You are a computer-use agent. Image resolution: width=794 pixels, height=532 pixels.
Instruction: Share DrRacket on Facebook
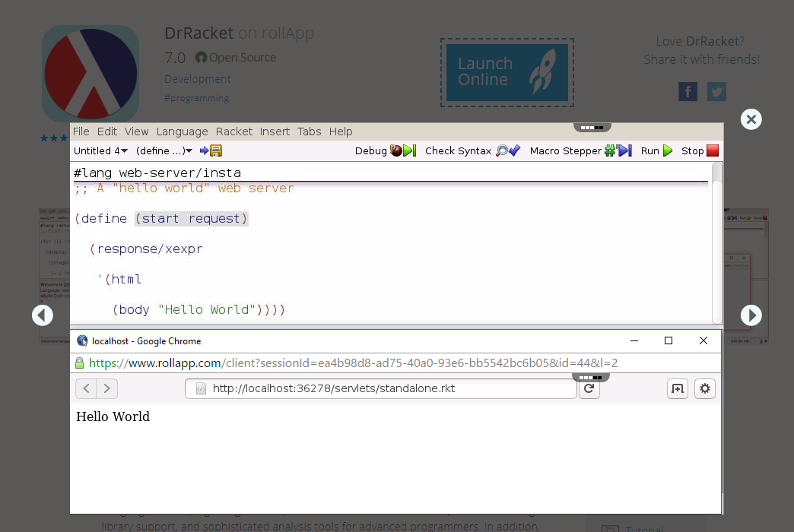pyautogui.click(x=688, y=92)
